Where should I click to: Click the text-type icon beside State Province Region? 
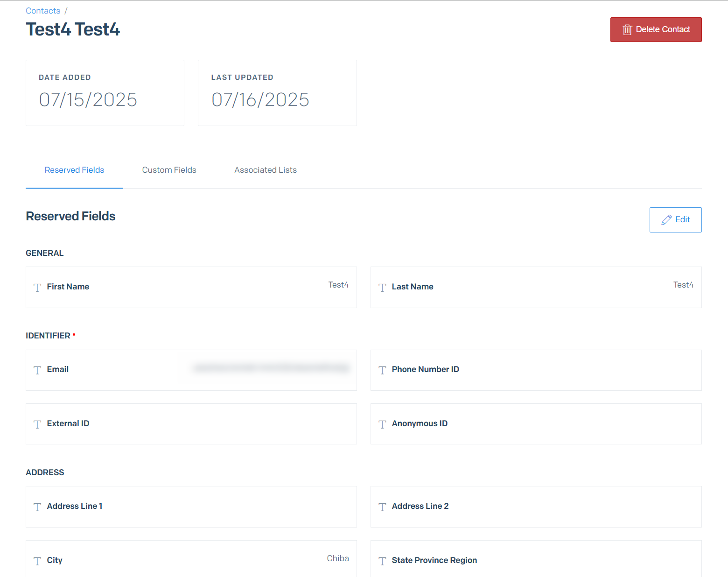pos(382,561)
